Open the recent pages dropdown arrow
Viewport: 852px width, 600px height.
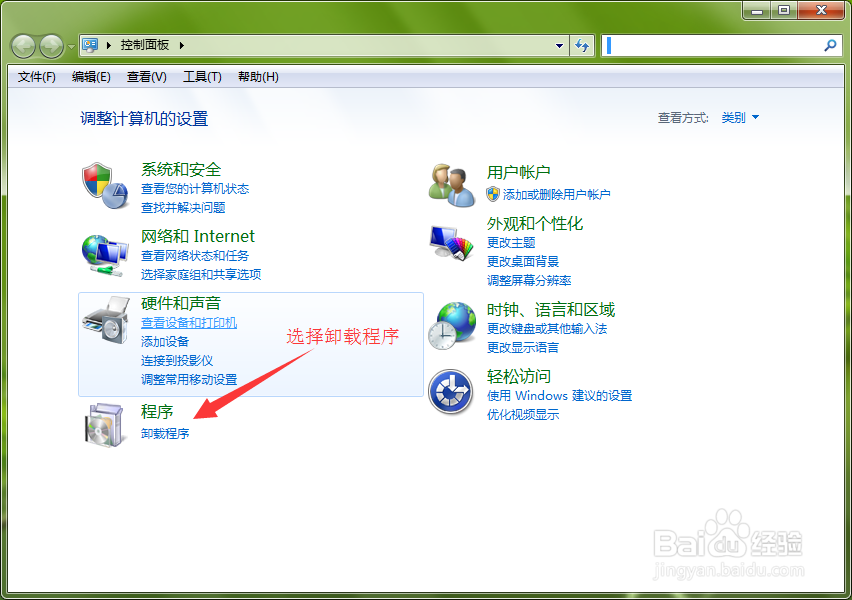coord(71,47)
